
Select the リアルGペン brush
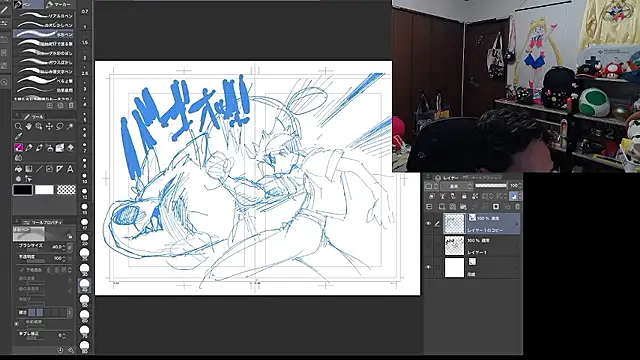(44, 16)
